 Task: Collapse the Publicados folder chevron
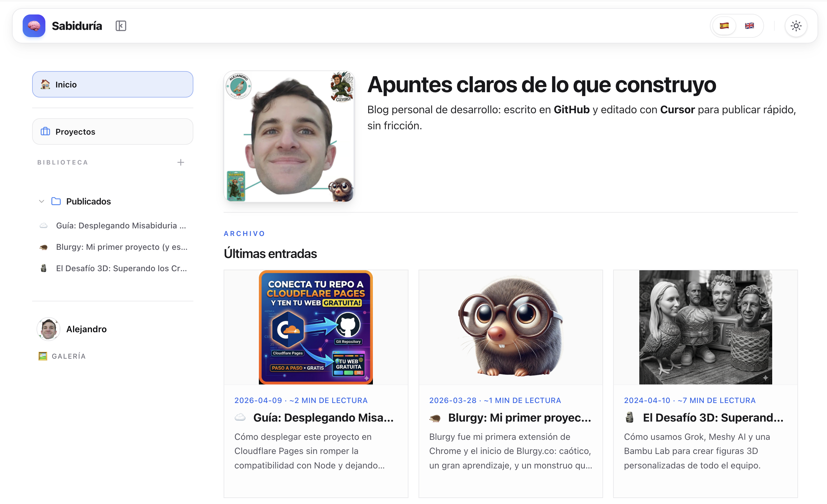pyautogui.click(x=42, y=202)
